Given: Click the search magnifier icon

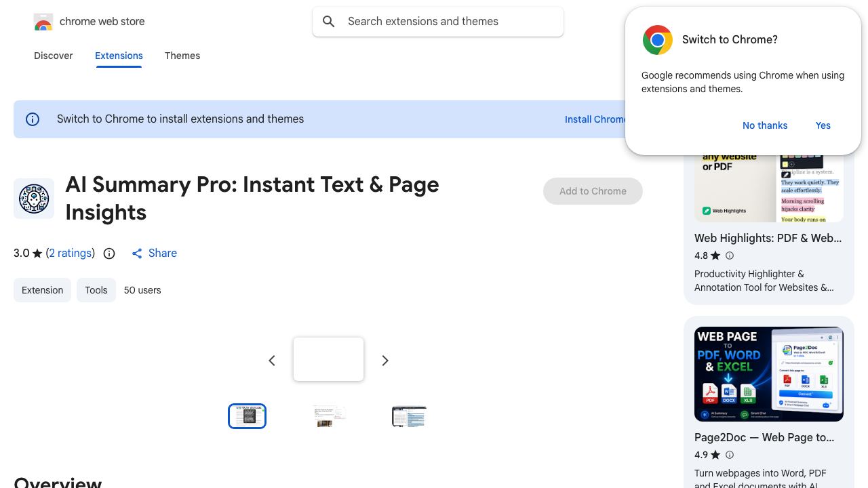Looking at the screenshot, I should click(x=329, y=22).
